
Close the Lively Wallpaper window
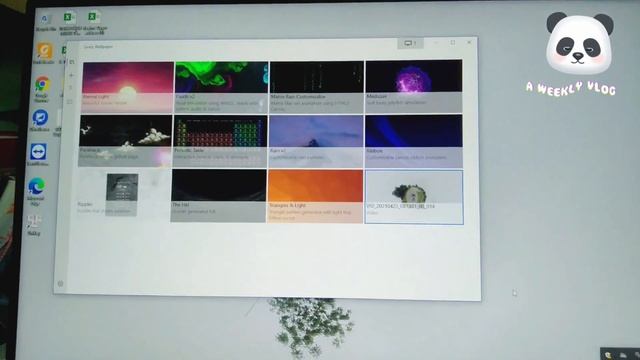tap(469, 42)
